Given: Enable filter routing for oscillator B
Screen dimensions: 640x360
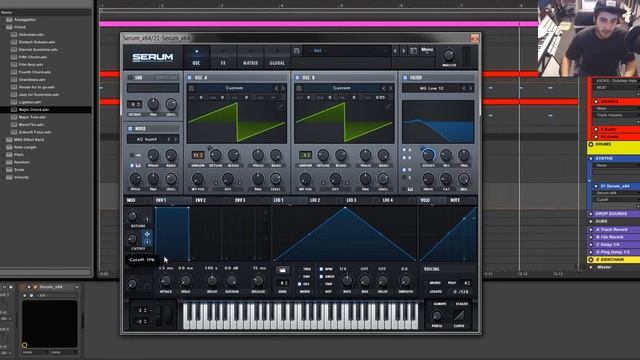Looking at the screenshot, I should 404,157.
